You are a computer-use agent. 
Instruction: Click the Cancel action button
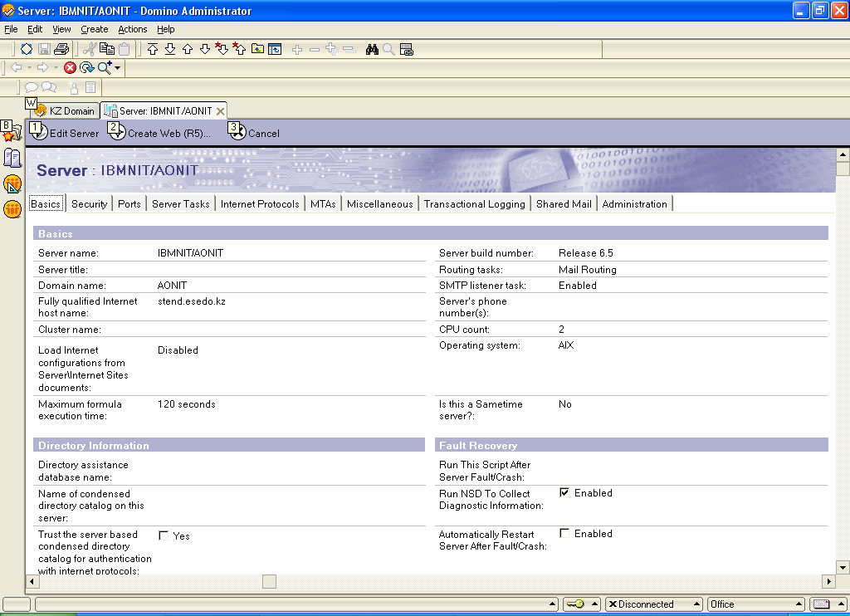(x=254, y=133)
